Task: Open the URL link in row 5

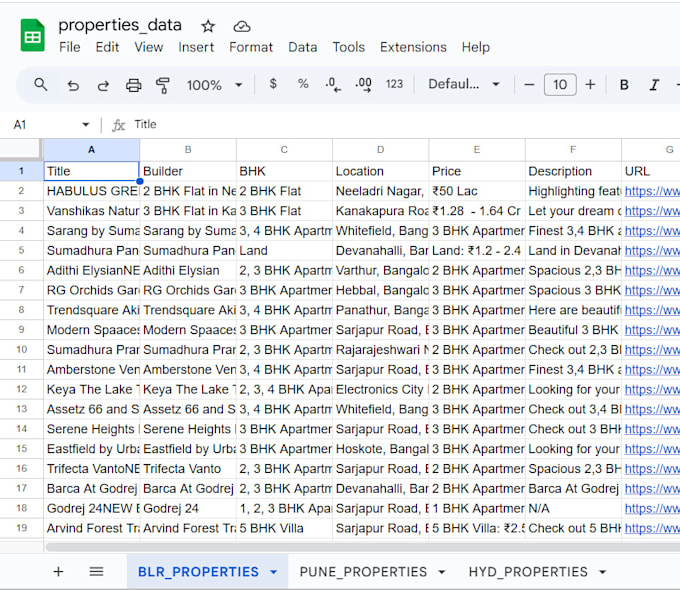Action: tap(652, 250)
